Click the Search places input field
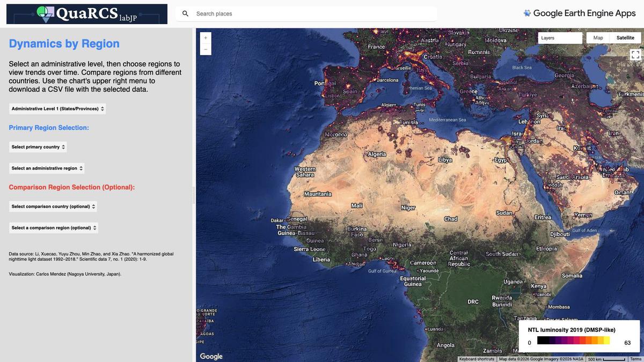 314,13
